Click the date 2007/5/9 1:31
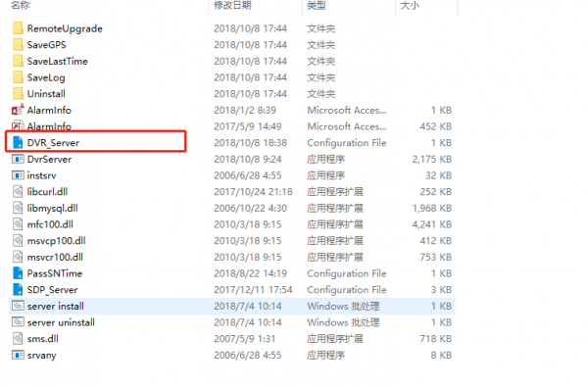 pos(245,338)
